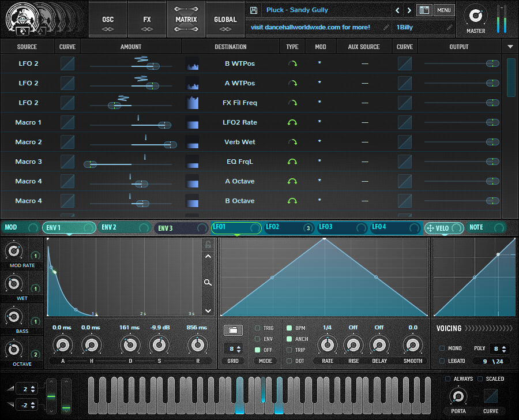Click the LFO shape folder icon
Viewport: 519px width, 420px height.
(232, 331)
